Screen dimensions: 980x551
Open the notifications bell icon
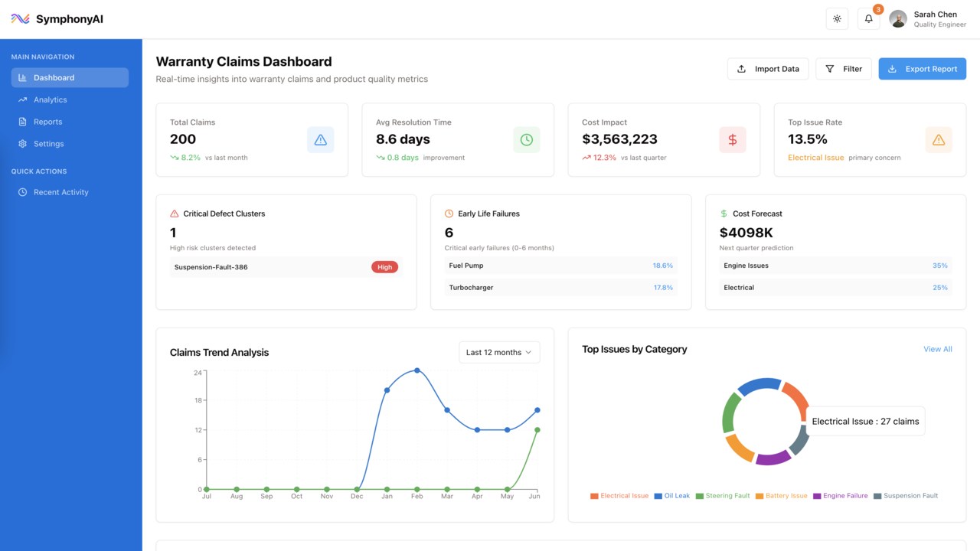(x=868, y=19)
